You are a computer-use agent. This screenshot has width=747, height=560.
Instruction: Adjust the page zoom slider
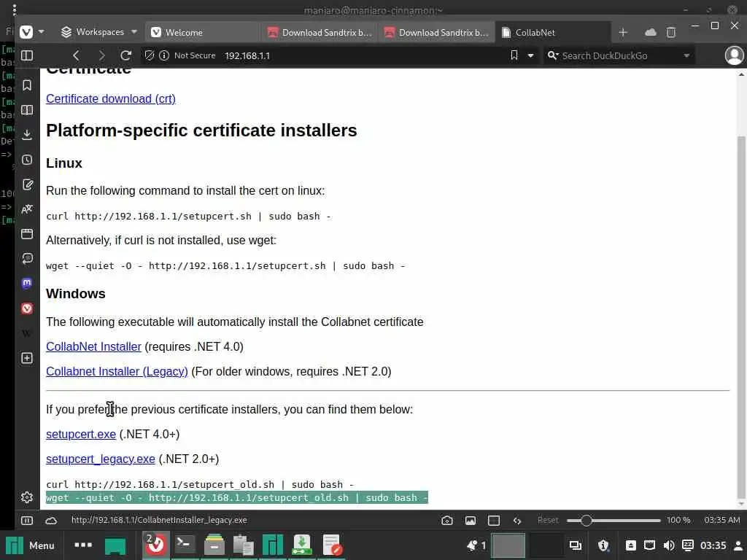pos(614,521)
